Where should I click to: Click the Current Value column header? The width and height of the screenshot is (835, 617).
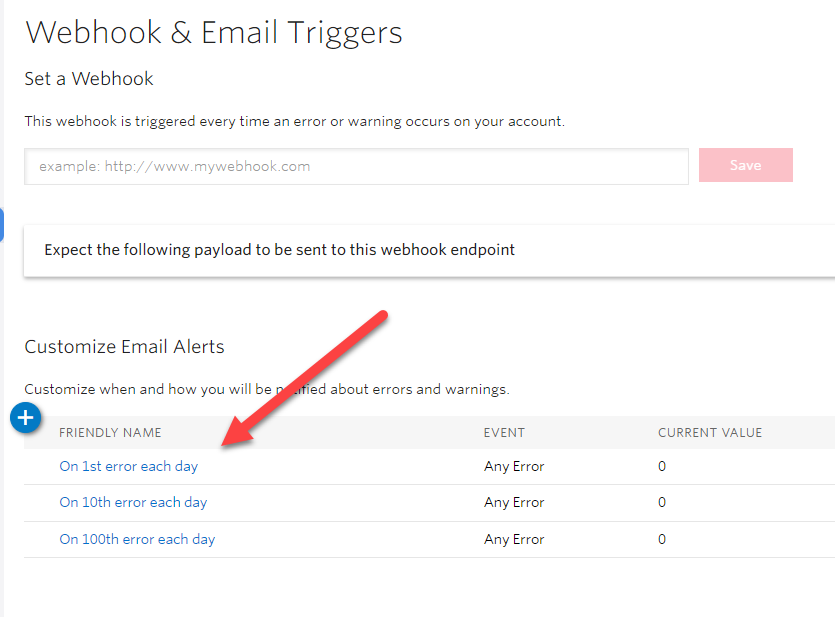[710, 433]
